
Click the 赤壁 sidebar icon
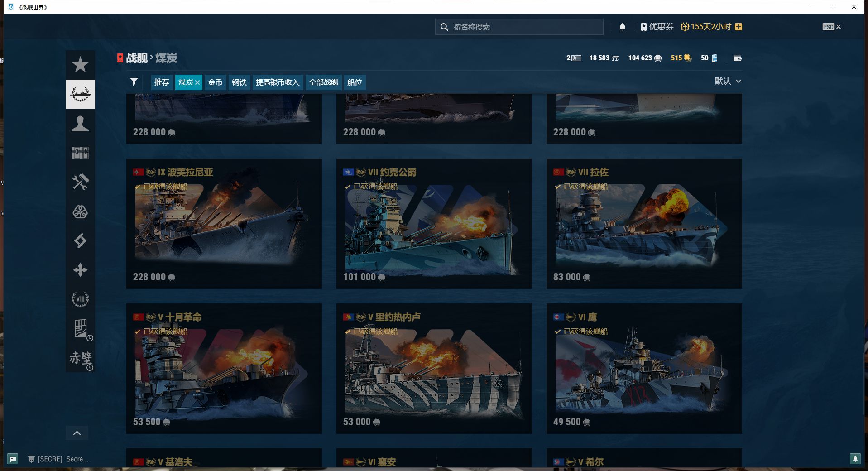(x=80, y=358)
